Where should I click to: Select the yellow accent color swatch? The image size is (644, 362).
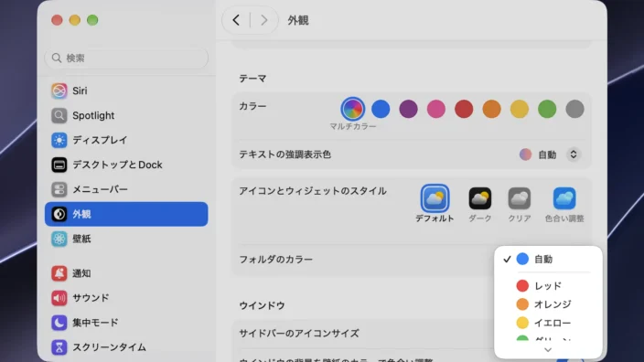click(x=520, y=109)
